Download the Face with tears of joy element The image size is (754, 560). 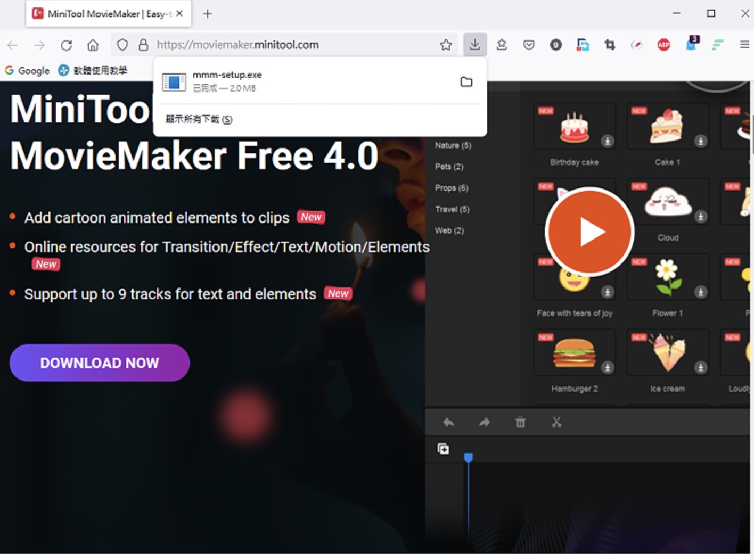pos(607,292)
